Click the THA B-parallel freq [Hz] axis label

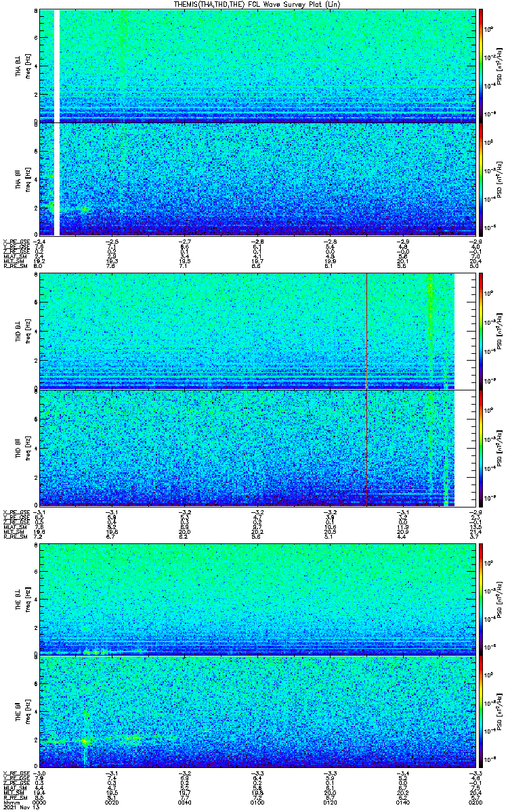[x=27, y=179]
